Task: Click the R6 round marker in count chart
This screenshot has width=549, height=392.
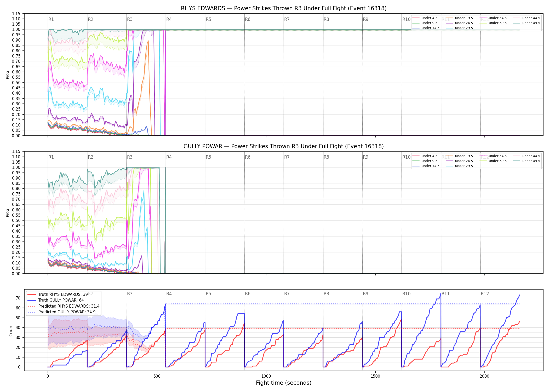Action: tap(248, 294)
